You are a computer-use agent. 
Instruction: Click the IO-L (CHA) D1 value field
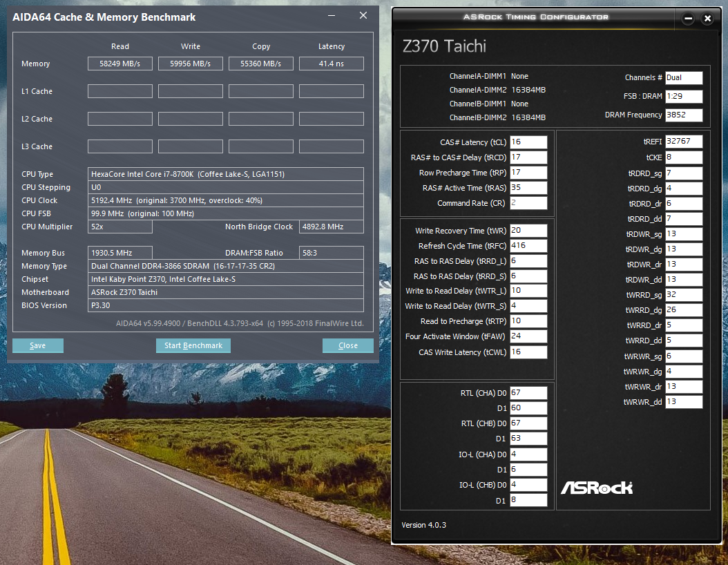coord(528,470)
